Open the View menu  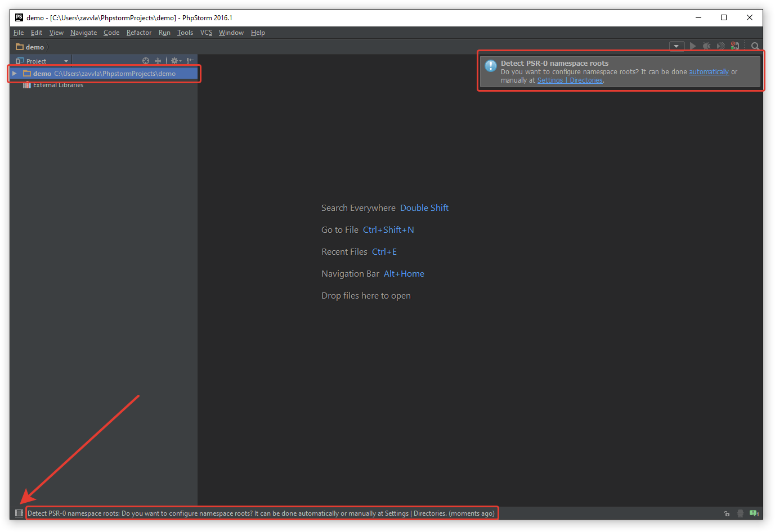[56, 33]
